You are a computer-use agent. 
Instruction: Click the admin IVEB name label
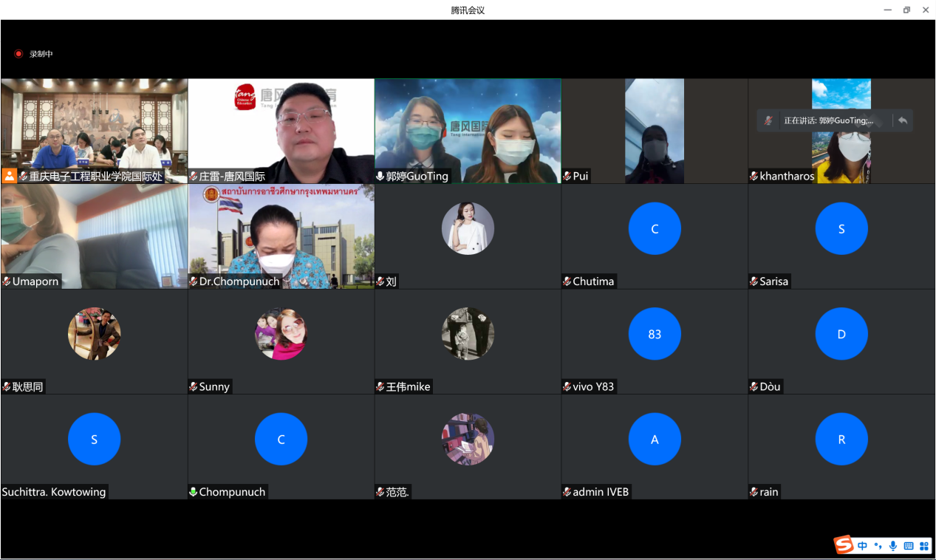point(600,492)
